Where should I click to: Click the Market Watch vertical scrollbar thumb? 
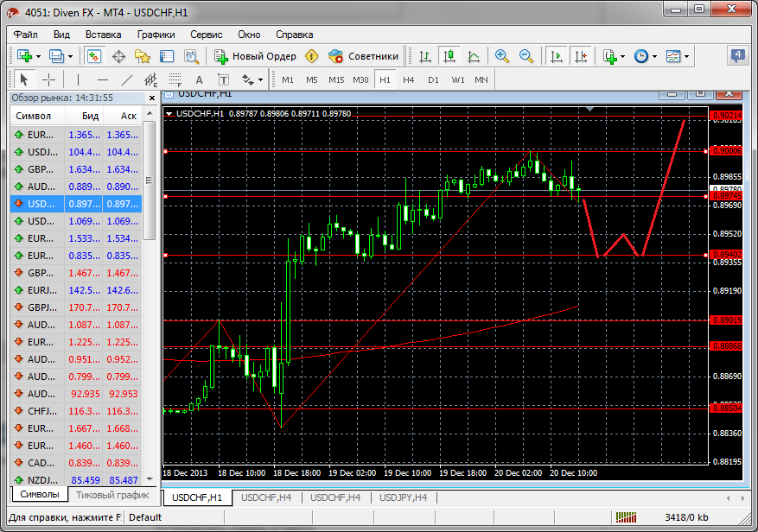coord(150,180)
